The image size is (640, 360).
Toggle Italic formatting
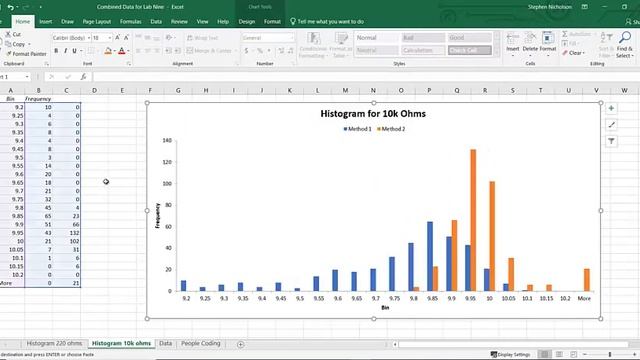tap(65, 51)
